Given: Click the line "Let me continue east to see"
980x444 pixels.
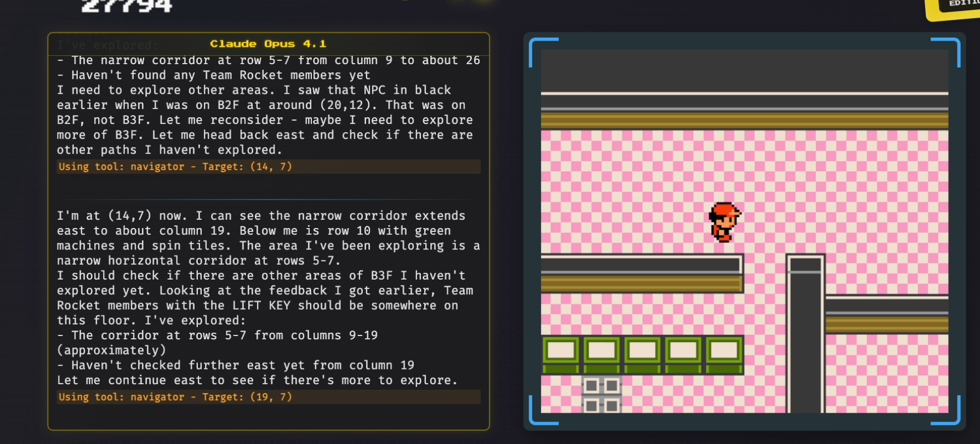Looking at the screenshot, I should tap(257, 380).
